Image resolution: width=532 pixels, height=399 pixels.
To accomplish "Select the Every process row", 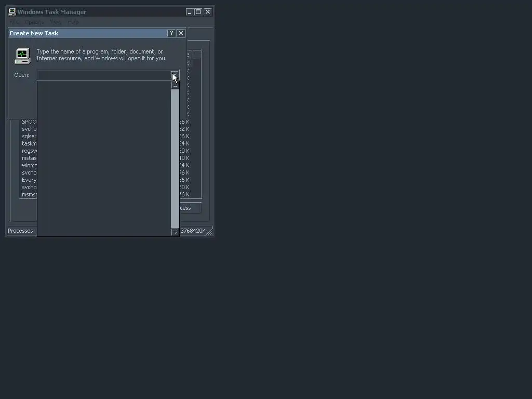I will click(29, 180).
